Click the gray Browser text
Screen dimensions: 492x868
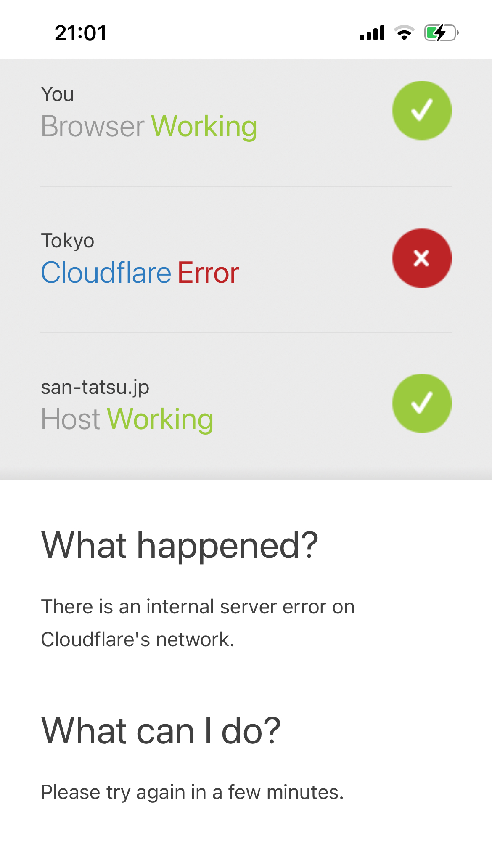point(93,126)
